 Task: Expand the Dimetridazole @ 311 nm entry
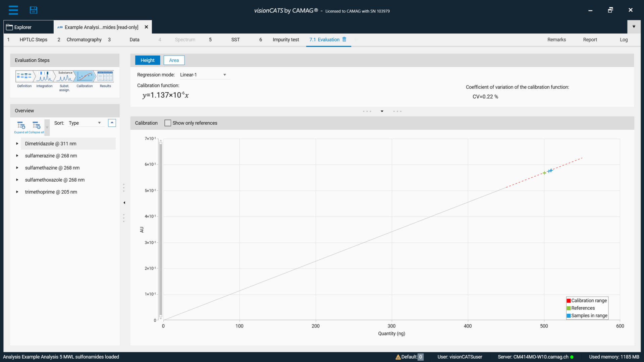point(17,143)
